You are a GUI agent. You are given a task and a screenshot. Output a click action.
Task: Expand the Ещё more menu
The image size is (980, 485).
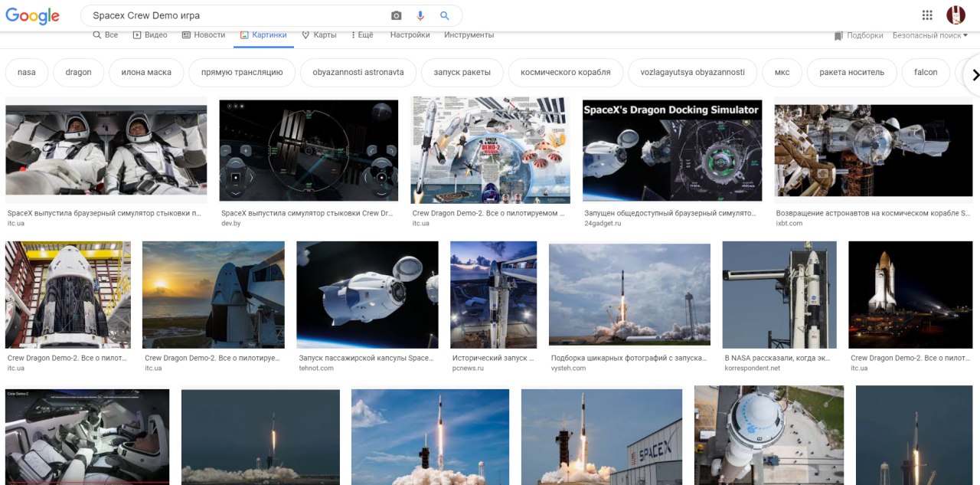pyautogui.click(x=362, y=35)
